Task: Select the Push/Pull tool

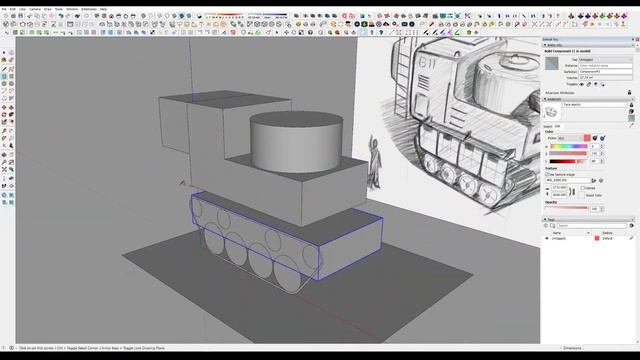Action: pyautogui.click(x=11, y=107)
